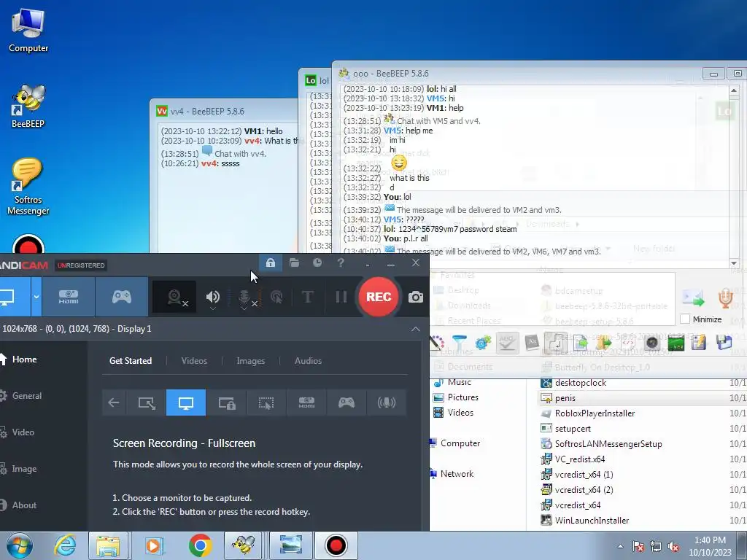Screen dimensions: 747x560
Task: Collapse the 1024x768 Display 1 info bar
Action: pyautogui.click(x=415, y=329)
